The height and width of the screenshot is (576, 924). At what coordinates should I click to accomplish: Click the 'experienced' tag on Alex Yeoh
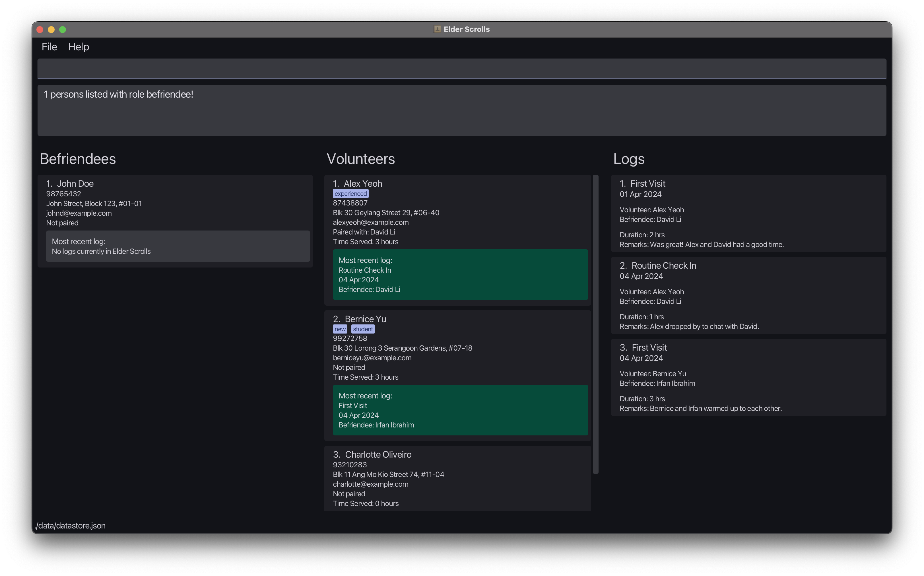point(351,194)
